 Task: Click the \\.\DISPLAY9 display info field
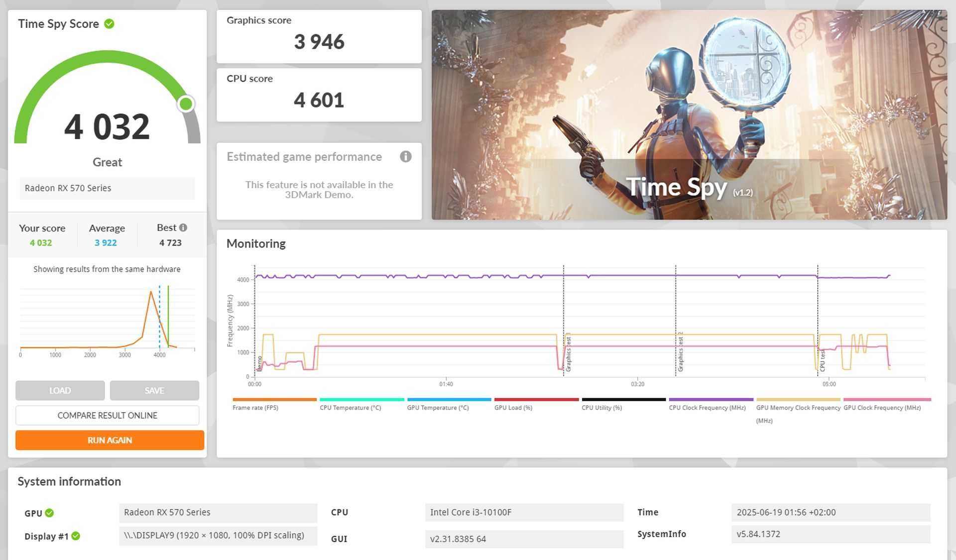coord(218,536)
